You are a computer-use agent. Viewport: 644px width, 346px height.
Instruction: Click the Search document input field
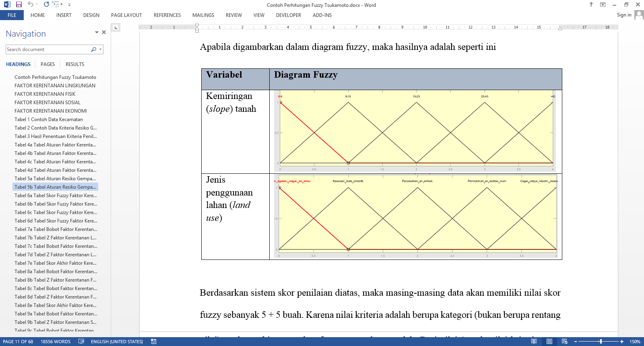click(48, 49)
